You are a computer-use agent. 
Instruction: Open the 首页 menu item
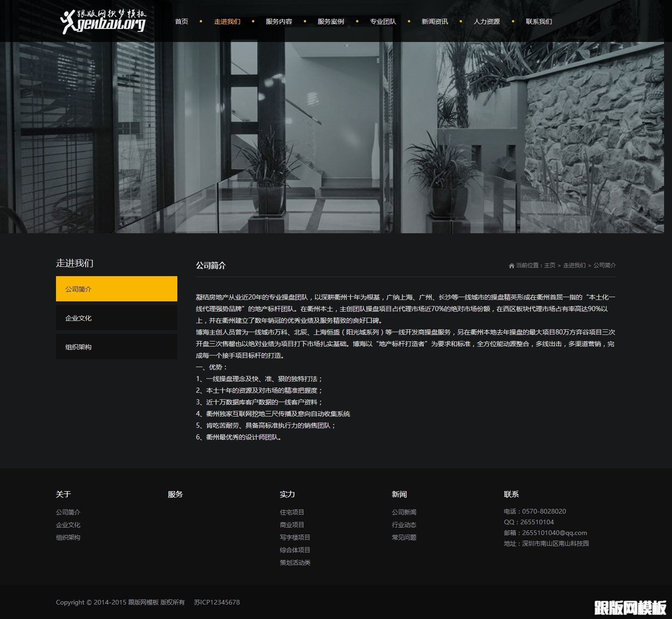(x=182, y=21)
